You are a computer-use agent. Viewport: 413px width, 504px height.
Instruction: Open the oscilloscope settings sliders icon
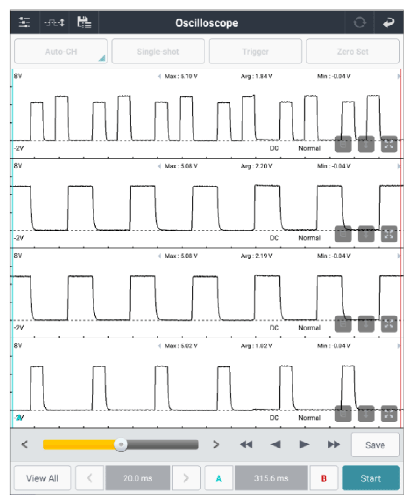(x=24, y=22)
